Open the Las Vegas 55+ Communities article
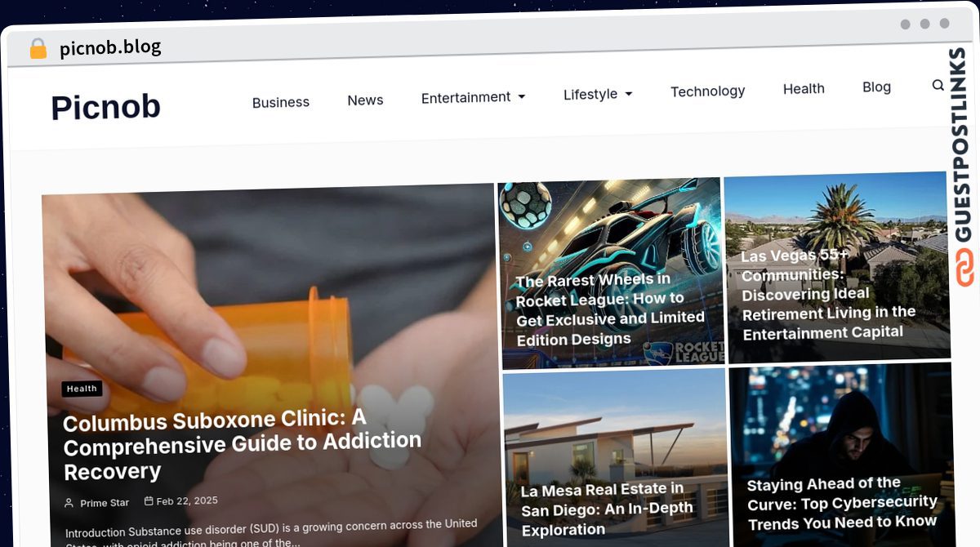Viewport: 980px width, 547px height. pyautogui.click(x=829, y=293)
